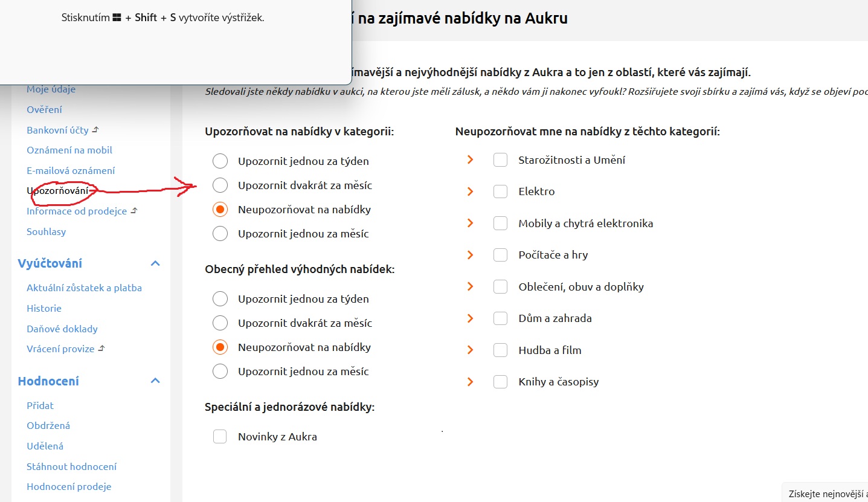Click the external-link icon beside Vrácení provize

pyautogui.click(x=101, y=349)
